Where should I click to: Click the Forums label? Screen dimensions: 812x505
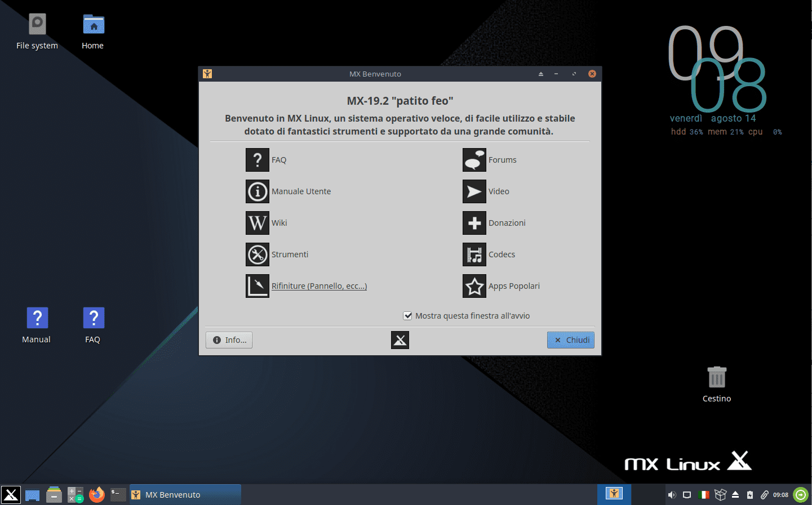coord(502,160)
